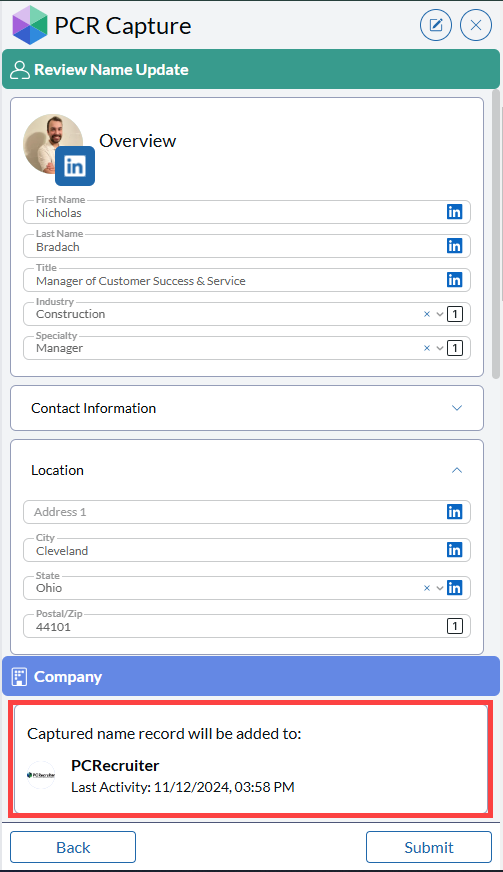Image resolution: width=503 pixels, height=872 pixels.
Task: Click the Last Name field with Bradach
Action: click(x=247, y=246)
